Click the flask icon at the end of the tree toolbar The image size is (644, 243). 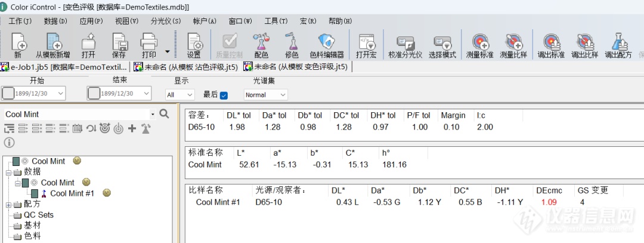145,129
